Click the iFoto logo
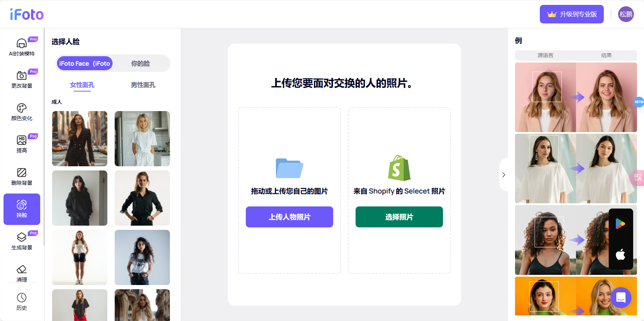 point(27,14)
